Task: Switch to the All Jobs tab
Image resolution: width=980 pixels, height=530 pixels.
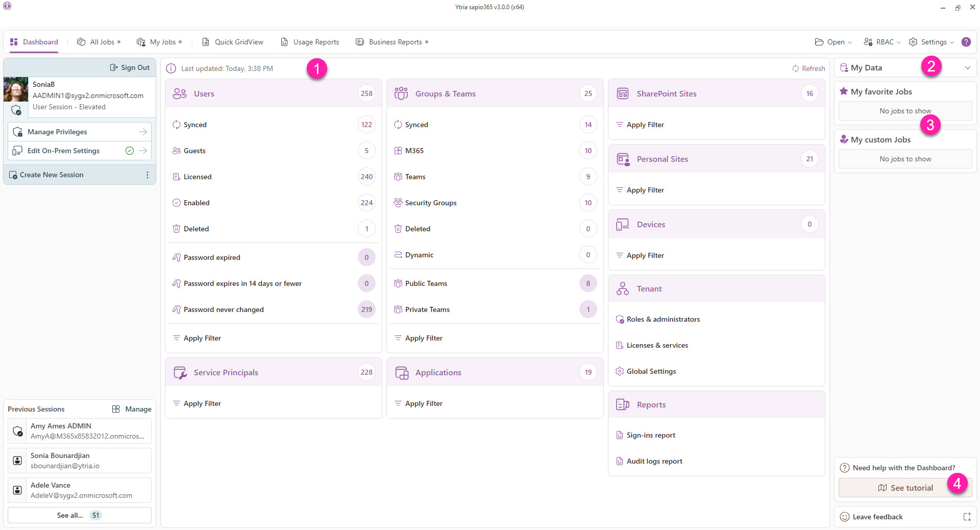Action: coord(99,42)
